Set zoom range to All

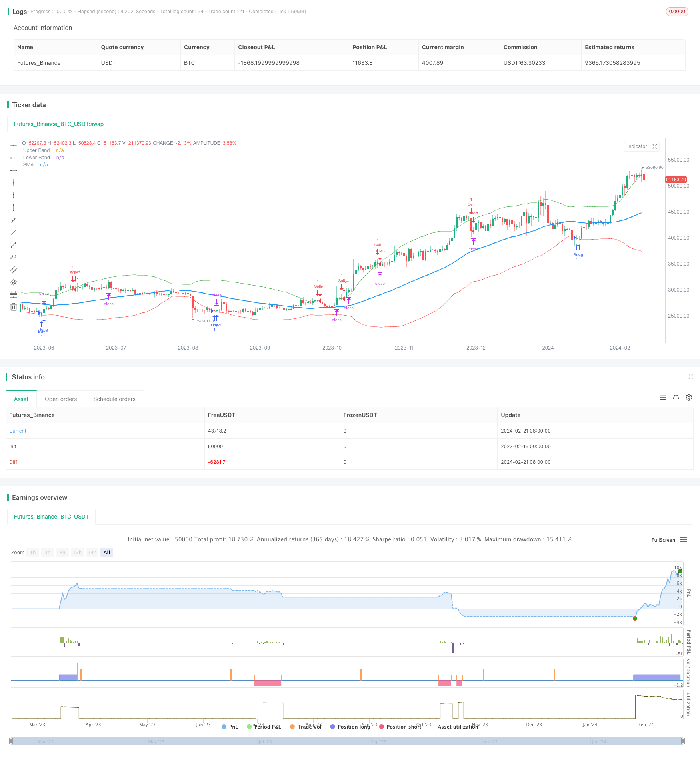pos(107,552)
